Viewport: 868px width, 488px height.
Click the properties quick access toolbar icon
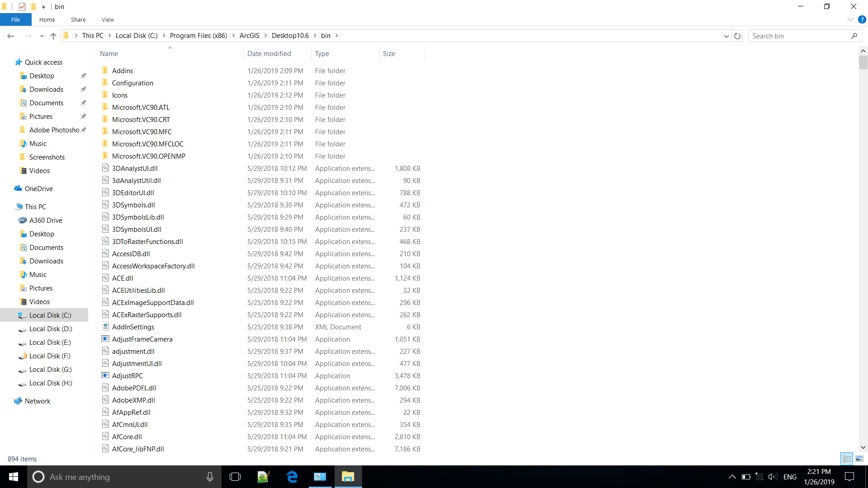click(22, 7)
